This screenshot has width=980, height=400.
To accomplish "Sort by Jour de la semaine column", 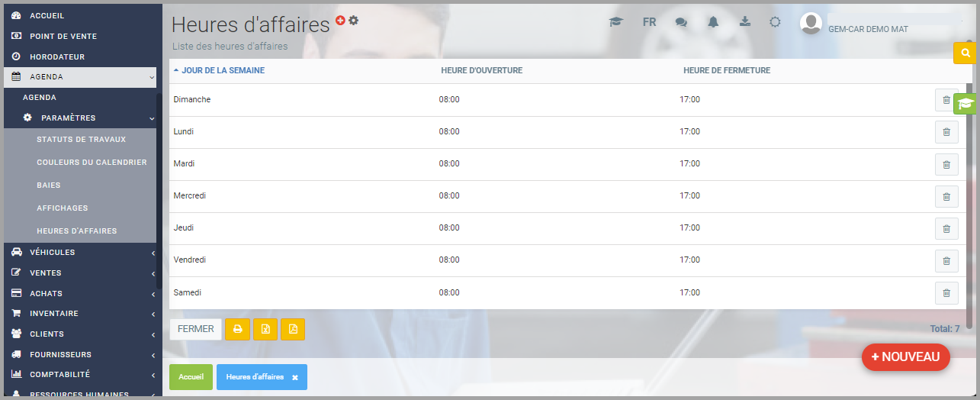I will [223, 70].
